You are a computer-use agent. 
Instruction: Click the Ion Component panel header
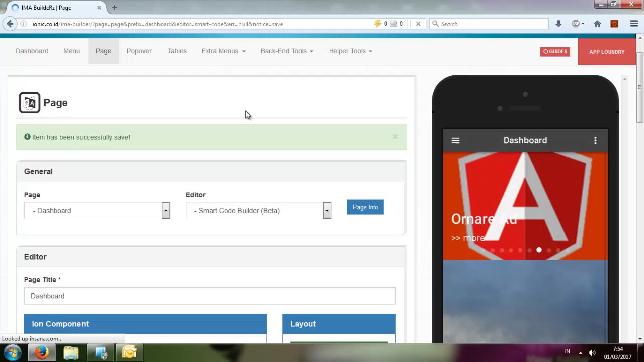pyautogui.click(x=145, y=324)
